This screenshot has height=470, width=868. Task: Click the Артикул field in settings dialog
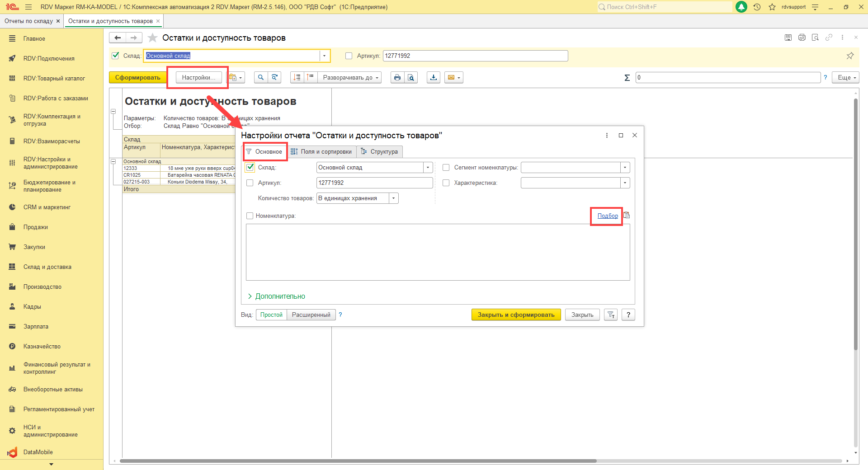pos(374,183)
